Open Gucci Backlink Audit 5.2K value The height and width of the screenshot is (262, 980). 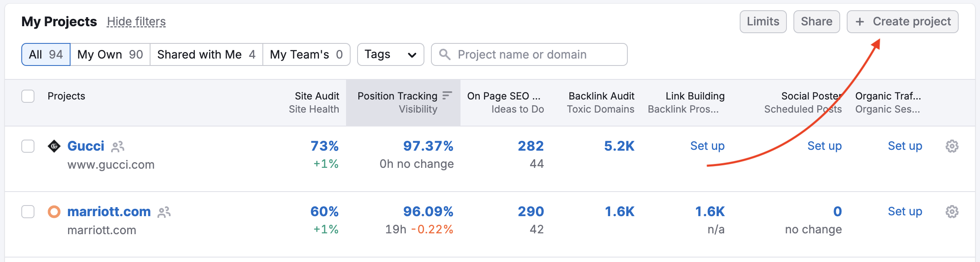pyautogui.click(x=619, y=146)
